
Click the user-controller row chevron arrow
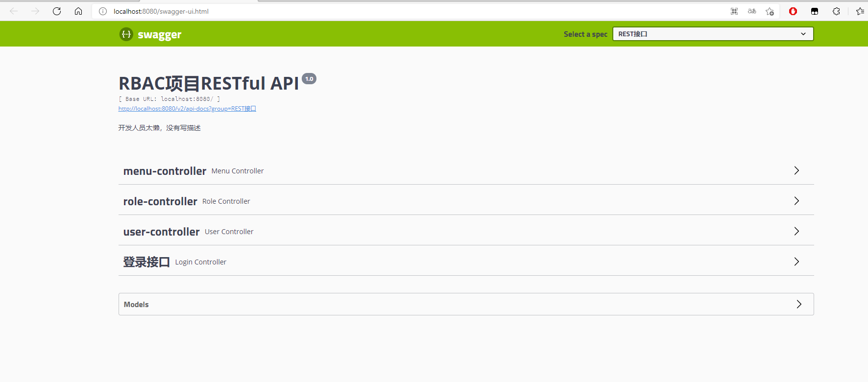click(x=796, y=231)
